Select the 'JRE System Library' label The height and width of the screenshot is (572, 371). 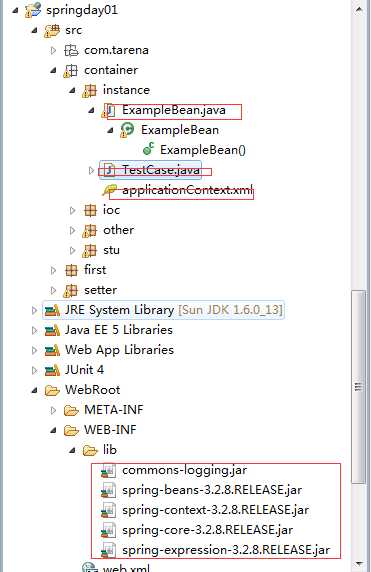119,310
